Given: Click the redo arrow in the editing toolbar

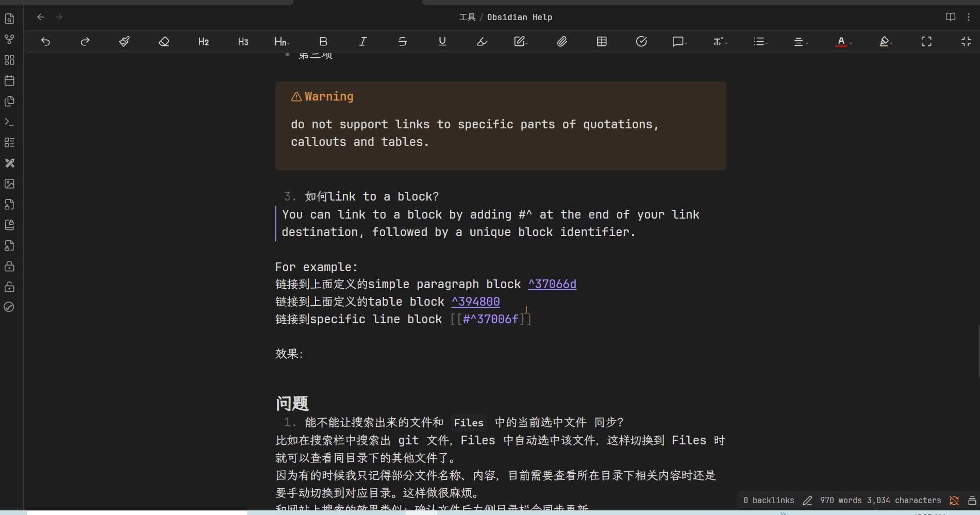Looking at the screenshot, I should click(85, 42).
